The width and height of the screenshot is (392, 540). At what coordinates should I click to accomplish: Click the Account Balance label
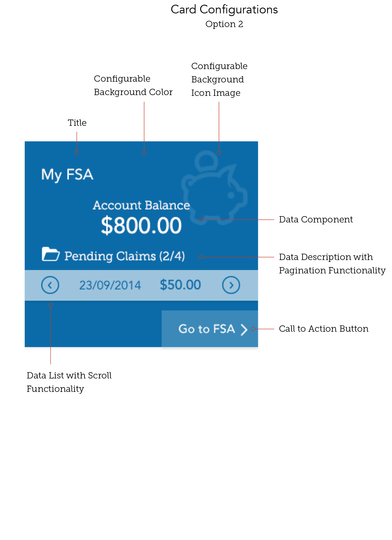pos(141,205)
